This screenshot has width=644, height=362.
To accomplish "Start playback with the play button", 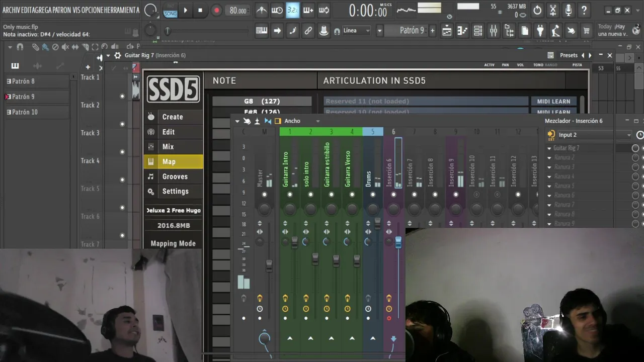I will coord(185,10).
